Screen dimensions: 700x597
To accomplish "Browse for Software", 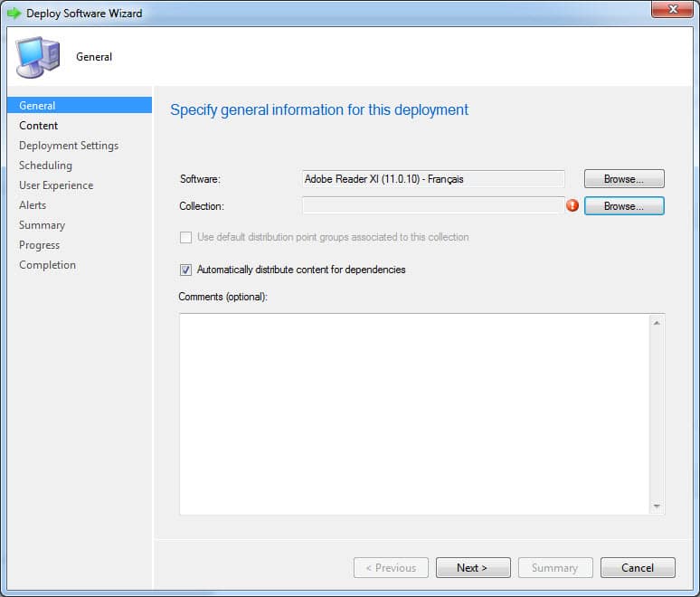I will (624, 178).
